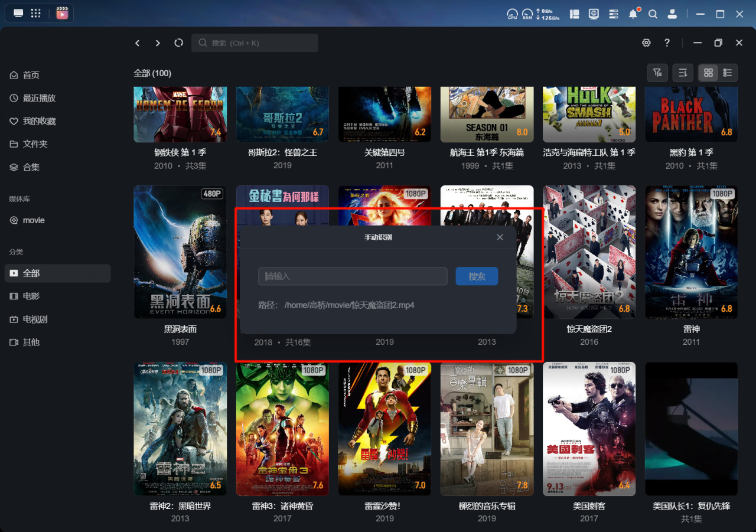Open the 雷神3：诸神黄昏 poster

[x=282, y=429]
